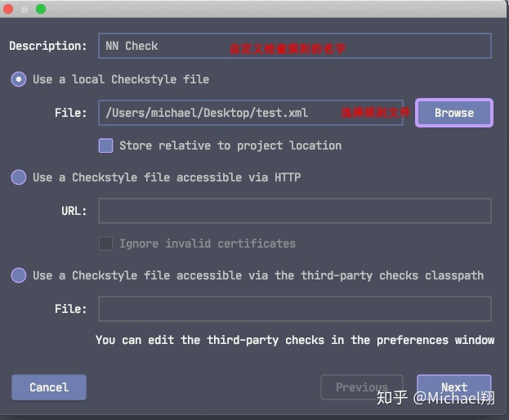Select third-party checks classpath radio option

click(19, 275)
